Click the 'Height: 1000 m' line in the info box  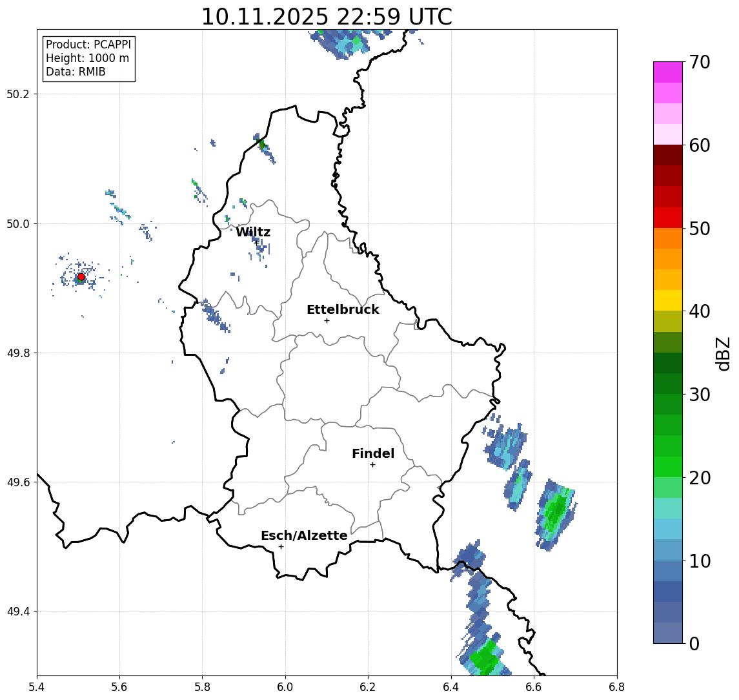[87, 58]
